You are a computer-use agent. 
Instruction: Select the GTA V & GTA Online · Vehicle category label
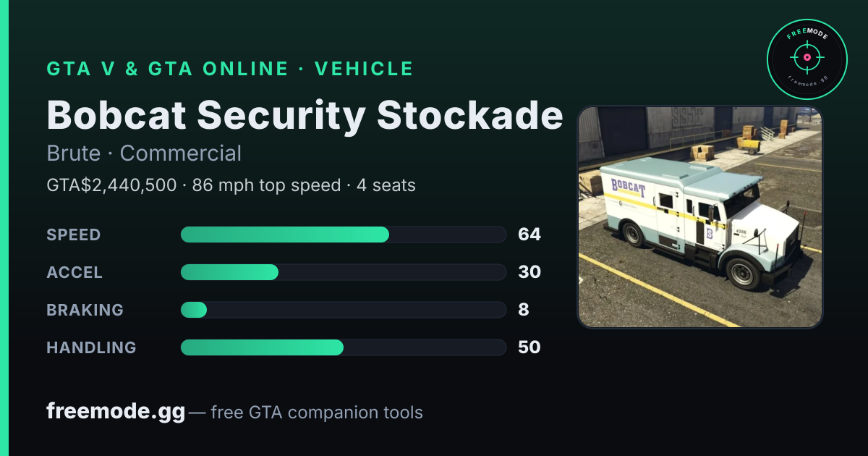point(230,69)
